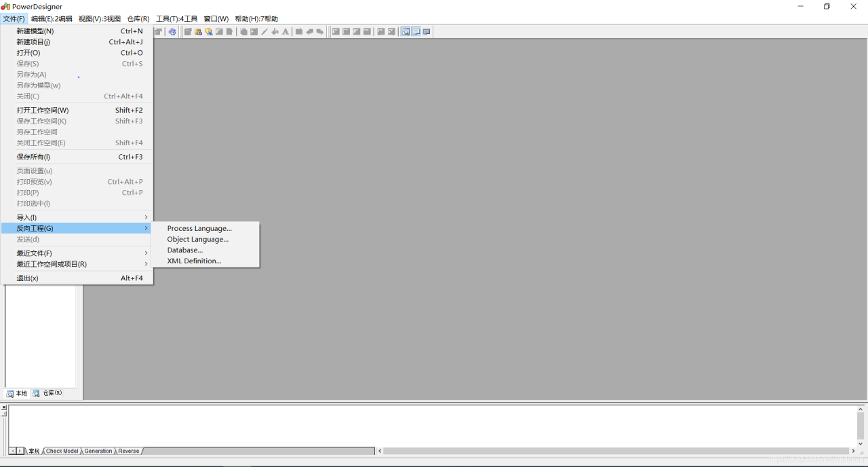Click the PowerDesigner logo in title bar

pos(5,6)
